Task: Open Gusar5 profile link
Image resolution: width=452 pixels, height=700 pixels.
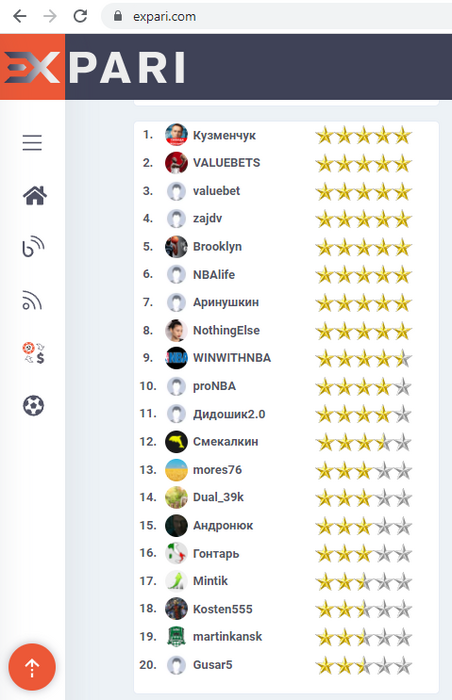Action: [x=213, y=665]
